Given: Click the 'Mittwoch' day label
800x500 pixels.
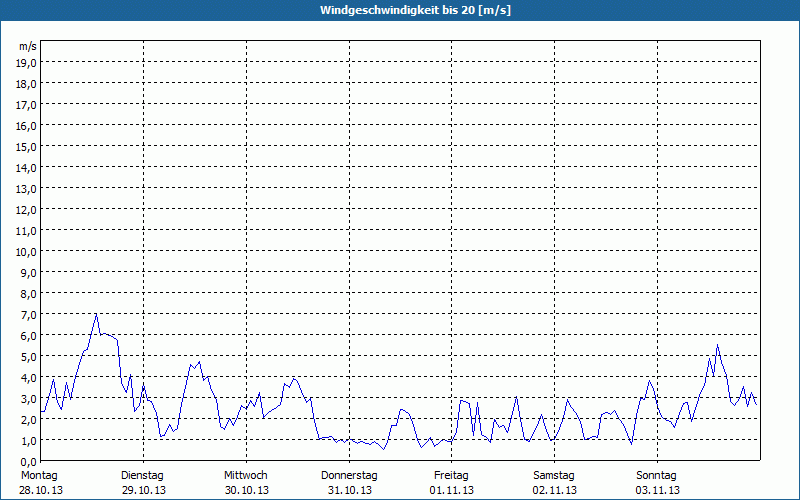Looking at the screenshot, I should (246, 476).
